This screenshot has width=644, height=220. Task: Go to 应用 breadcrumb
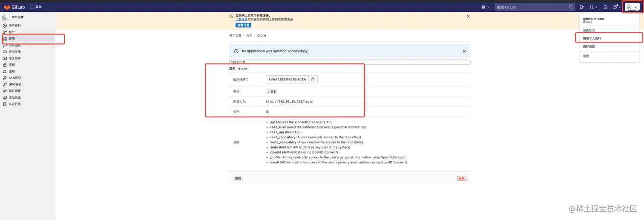click(x=249, y=35)
